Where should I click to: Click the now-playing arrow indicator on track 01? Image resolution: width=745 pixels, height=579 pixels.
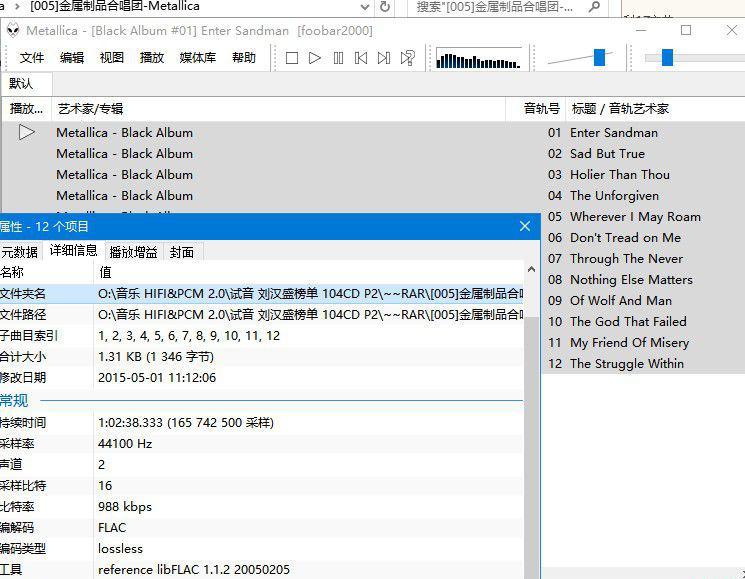27,132
